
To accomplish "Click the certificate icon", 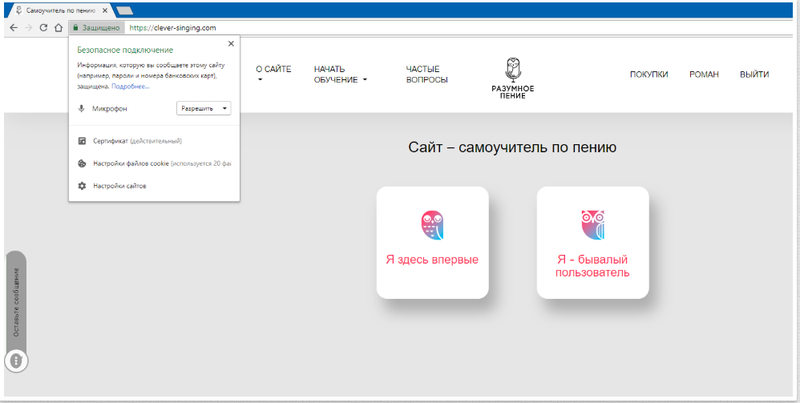I will coord(82,141).
